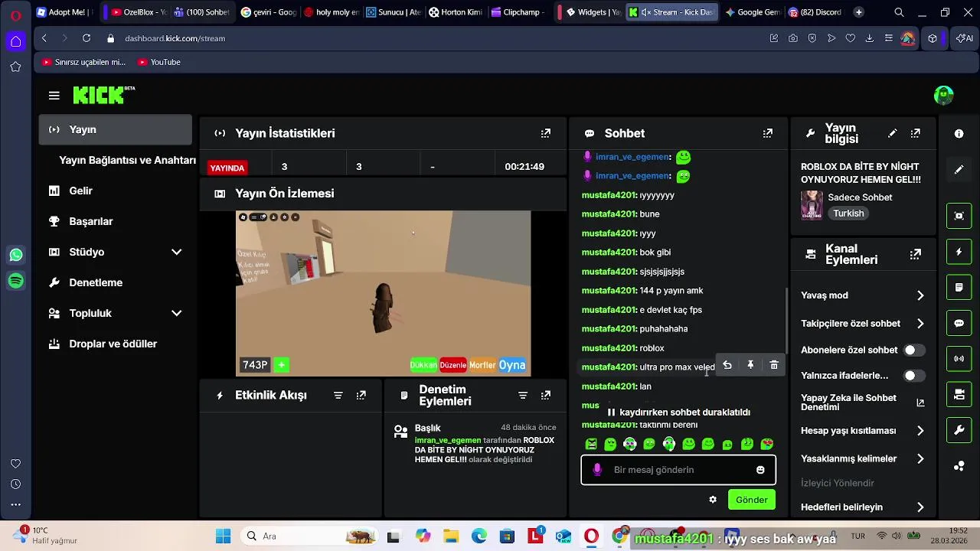Screen dimensions: 980x551
Task: Open the YouTube bookmark
Action: point(159,62)
